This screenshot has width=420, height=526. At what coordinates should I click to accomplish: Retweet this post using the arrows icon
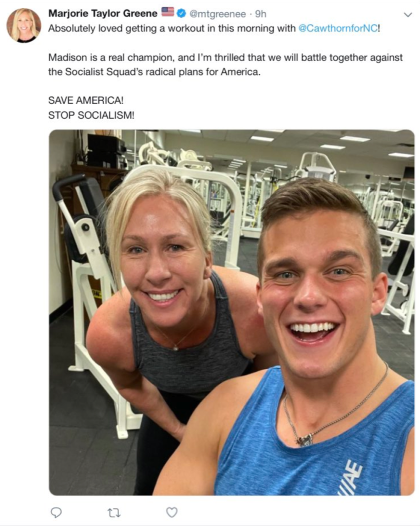click(113, 513)
